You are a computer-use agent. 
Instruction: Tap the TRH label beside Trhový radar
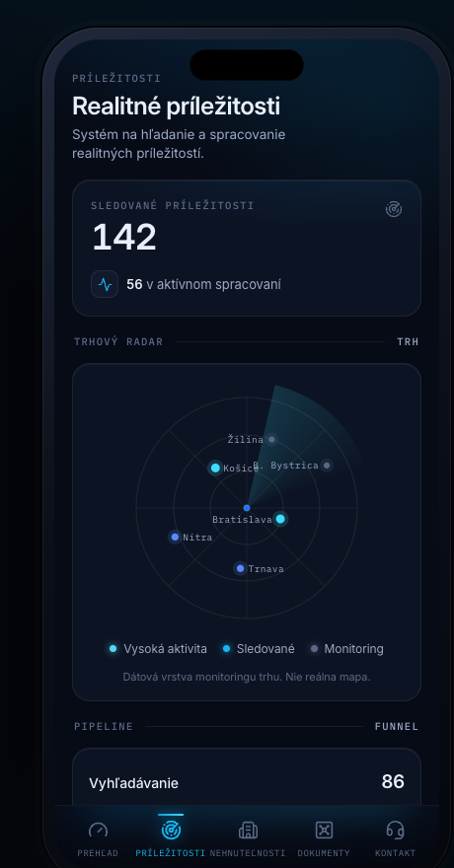coord(408,341)
